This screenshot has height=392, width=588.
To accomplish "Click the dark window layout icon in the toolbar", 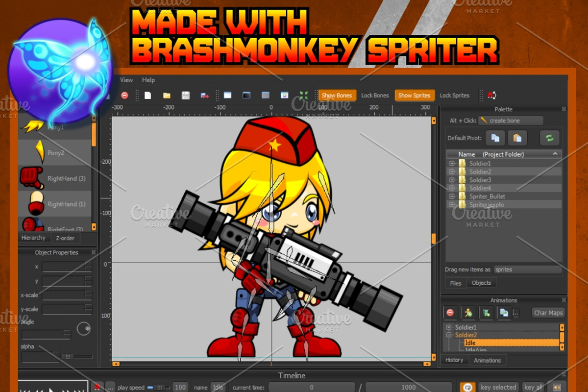I will (246, 95).
